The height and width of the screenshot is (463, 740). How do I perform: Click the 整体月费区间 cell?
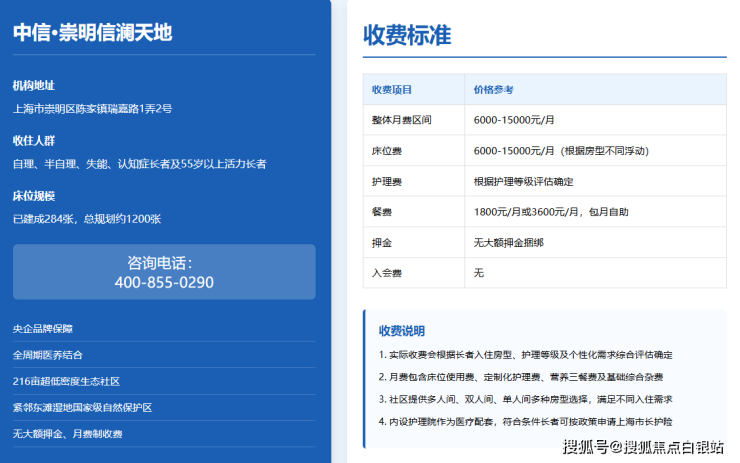414,120
